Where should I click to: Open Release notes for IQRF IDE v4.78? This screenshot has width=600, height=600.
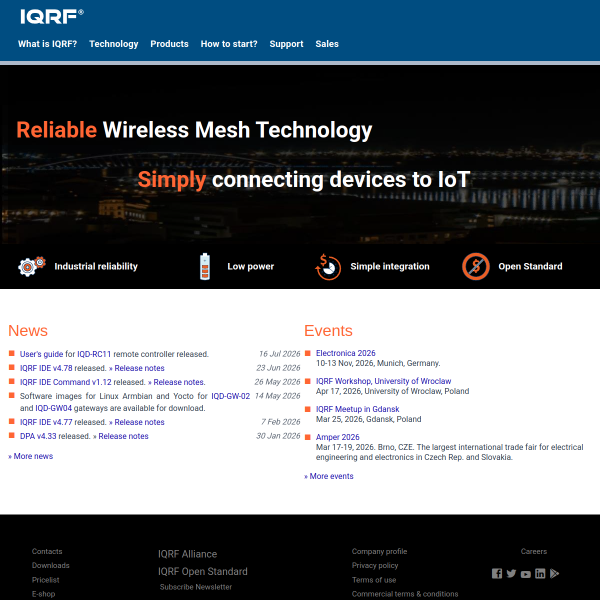139,368
